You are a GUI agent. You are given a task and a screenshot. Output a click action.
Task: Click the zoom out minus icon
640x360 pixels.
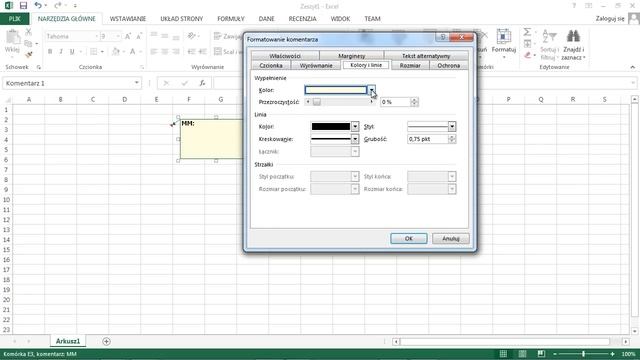(555, 354)
